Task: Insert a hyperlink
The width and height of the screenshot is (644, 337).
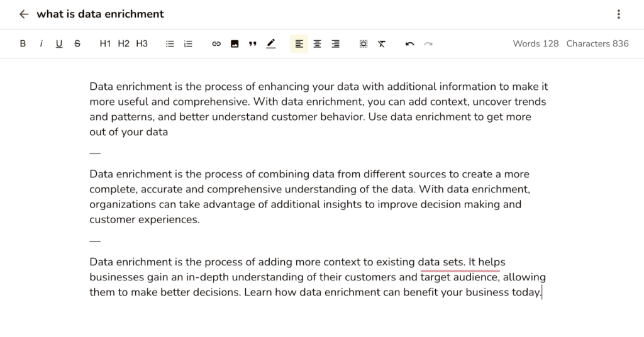Action: (x=216, y=44)
